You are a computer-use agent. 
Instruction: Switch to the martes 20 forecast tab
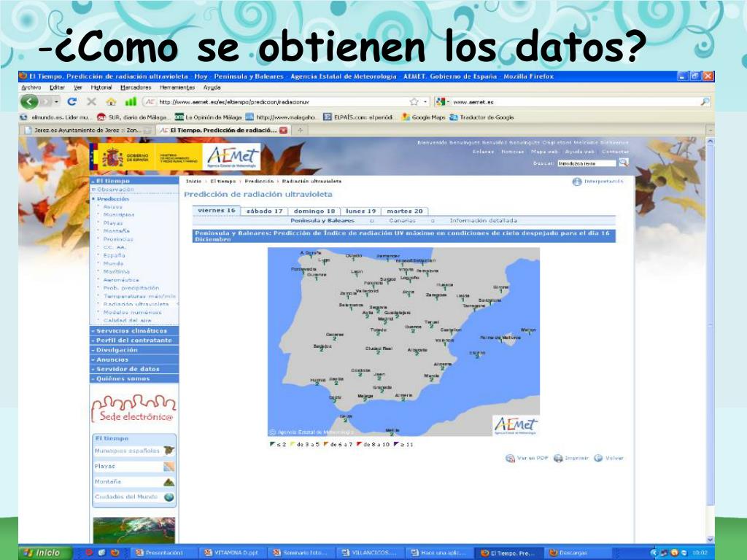404,211
